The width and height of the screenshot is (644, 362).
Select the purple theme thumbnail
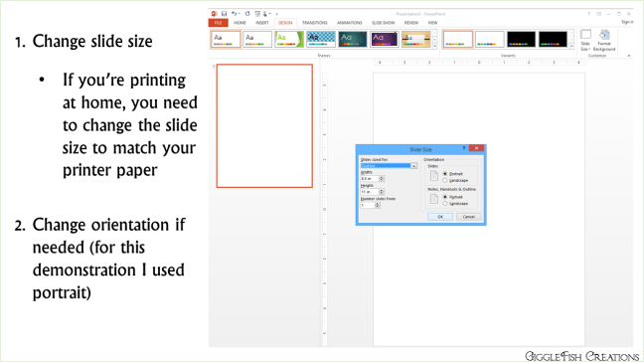click(384, 39)
